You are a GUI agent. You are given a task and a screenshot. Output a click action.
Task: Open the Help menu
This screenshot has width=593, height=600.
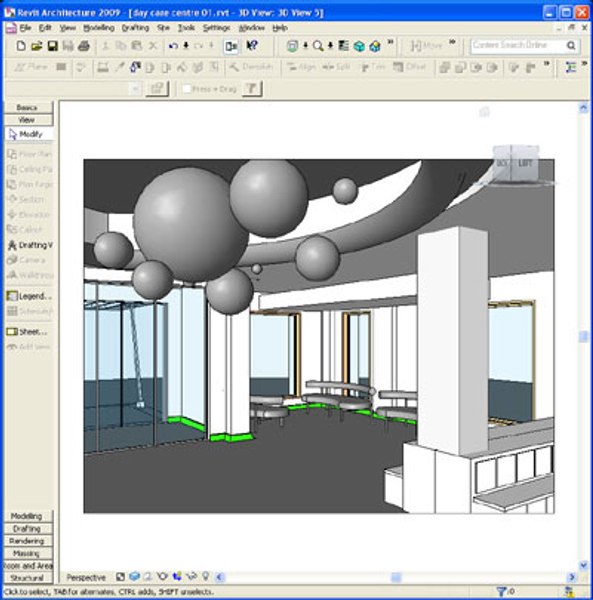tap(280, 28)
